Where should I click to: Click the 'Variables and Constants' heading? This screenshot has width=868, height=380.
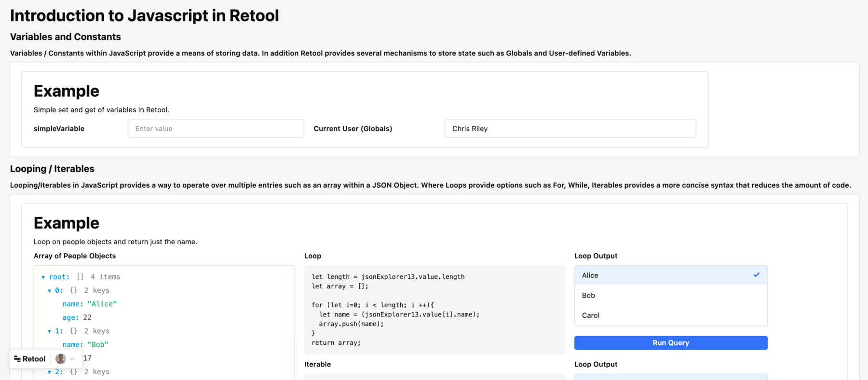66,37
